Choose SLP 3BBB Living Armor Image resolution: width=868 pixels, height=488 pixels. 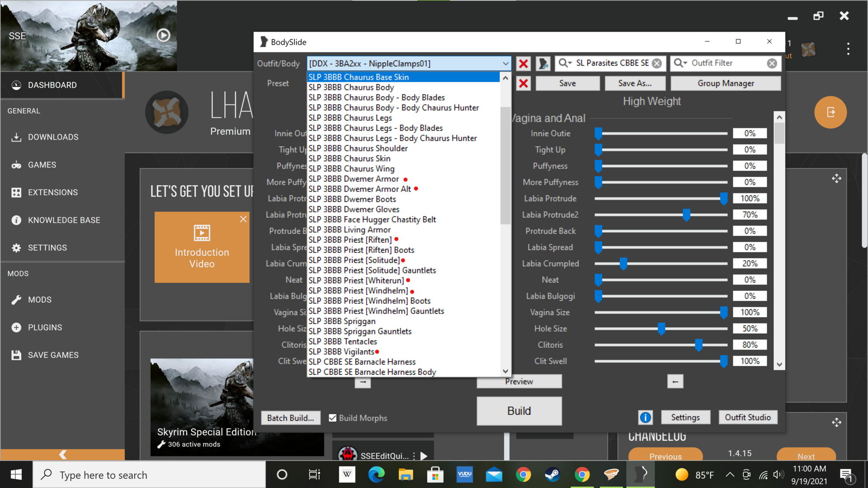pos(403,230)
